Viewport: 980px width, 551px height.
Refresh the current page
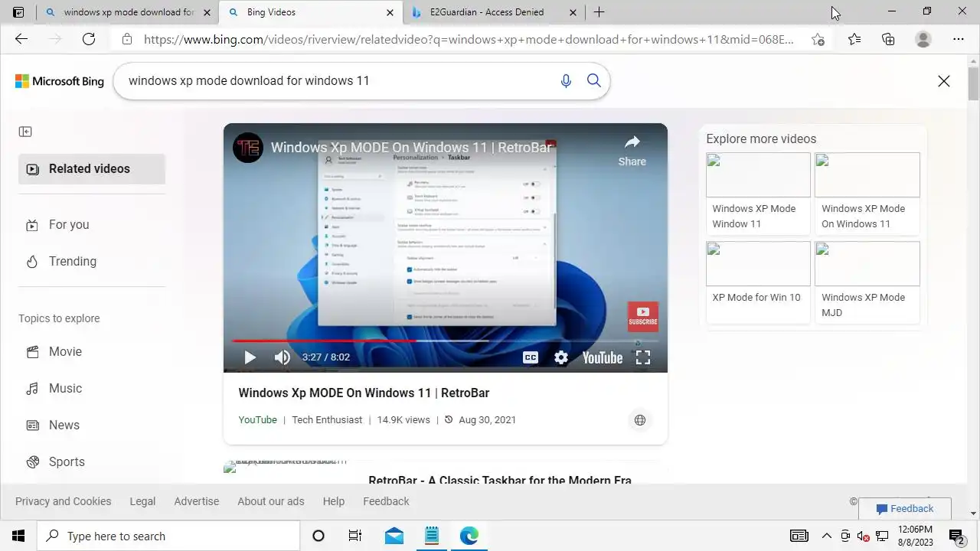point(89,39)
